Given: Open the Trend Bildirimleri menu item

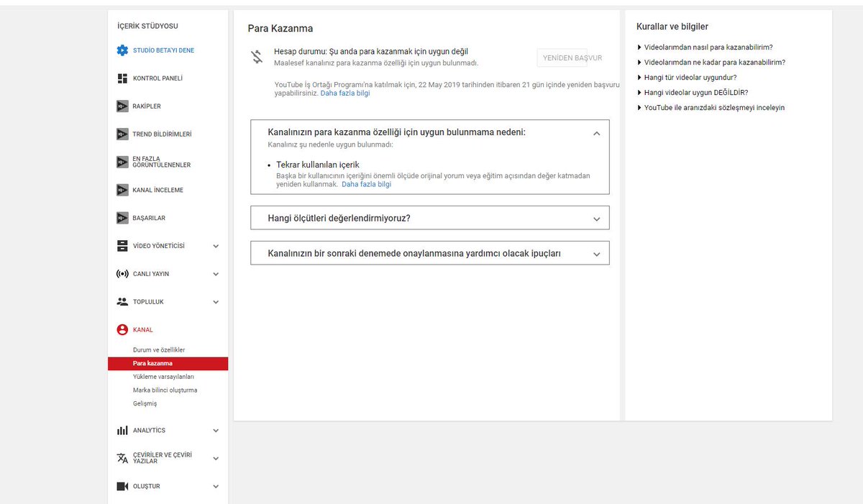Looking at the screenshot, I should (x=163, y=134).
